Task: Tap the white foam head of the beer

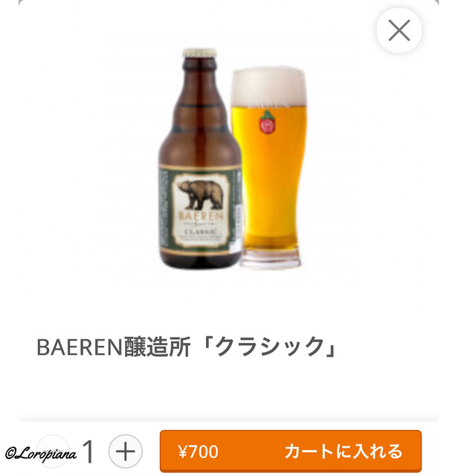Action: (x=268, y=86)
